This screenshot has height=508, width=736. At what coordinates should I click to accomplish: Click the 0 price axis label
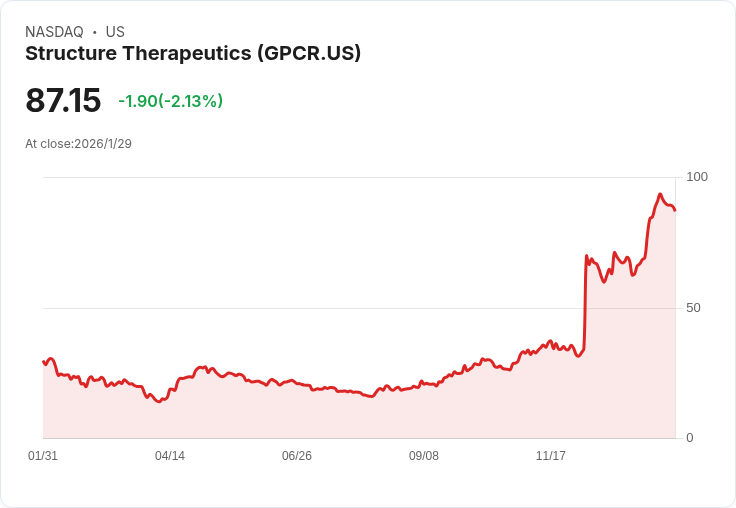point(690,438)
